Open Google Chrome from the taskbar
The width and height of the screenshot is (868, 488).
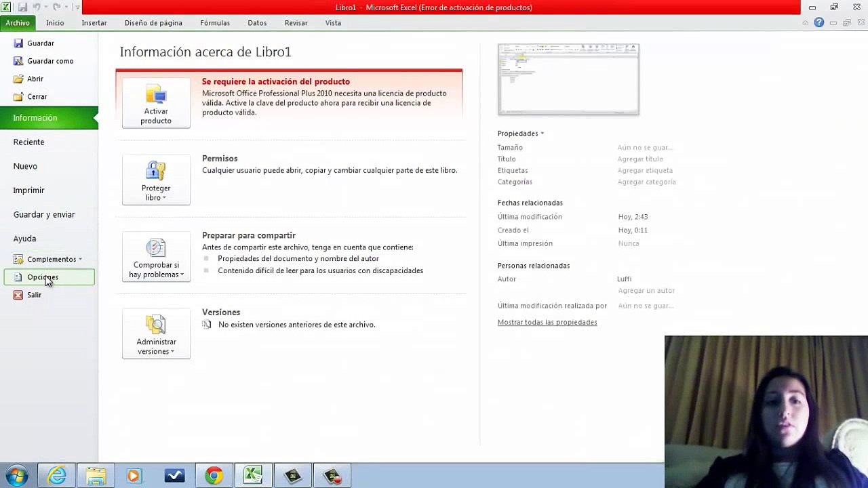click(214, 476)
